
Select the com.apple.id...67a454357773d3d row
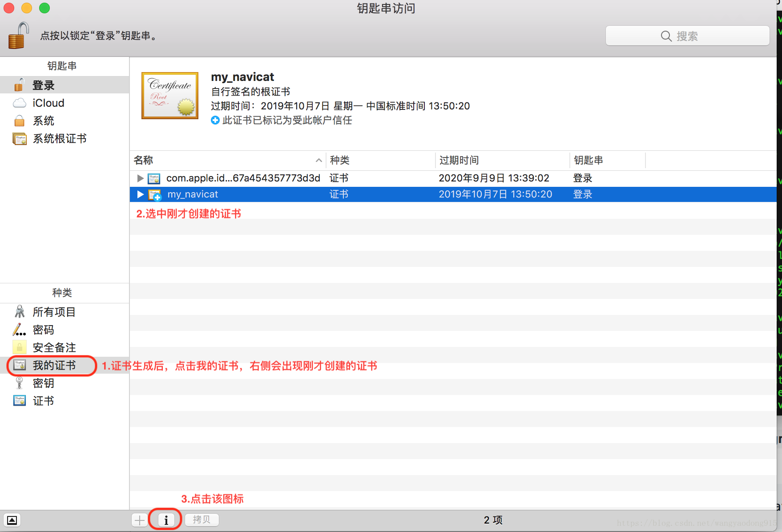[453, 178]
